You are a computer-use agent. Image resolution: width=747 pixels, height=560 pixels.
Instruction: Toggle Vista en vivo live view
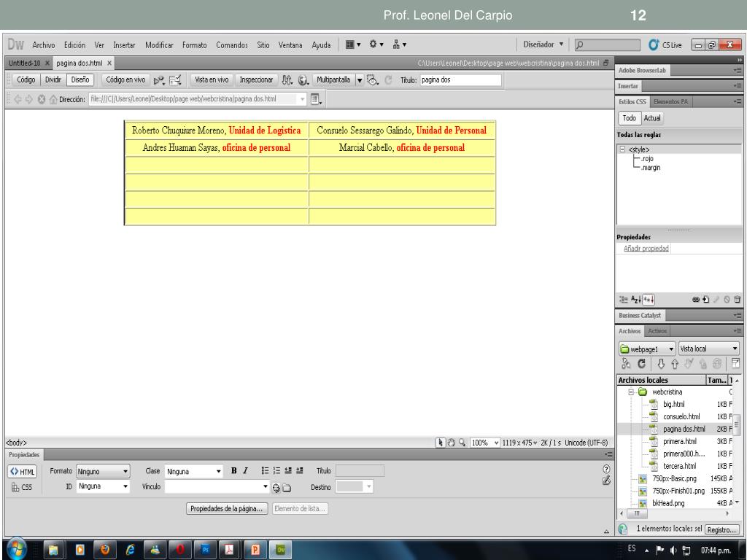click(x=212, y=79)
